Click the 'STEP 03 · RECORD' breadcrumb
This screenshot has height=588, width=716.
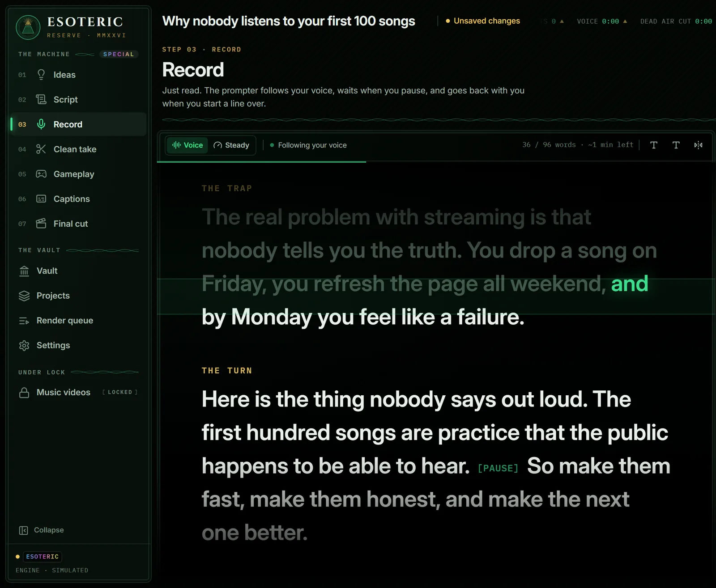tap(201, 50)
